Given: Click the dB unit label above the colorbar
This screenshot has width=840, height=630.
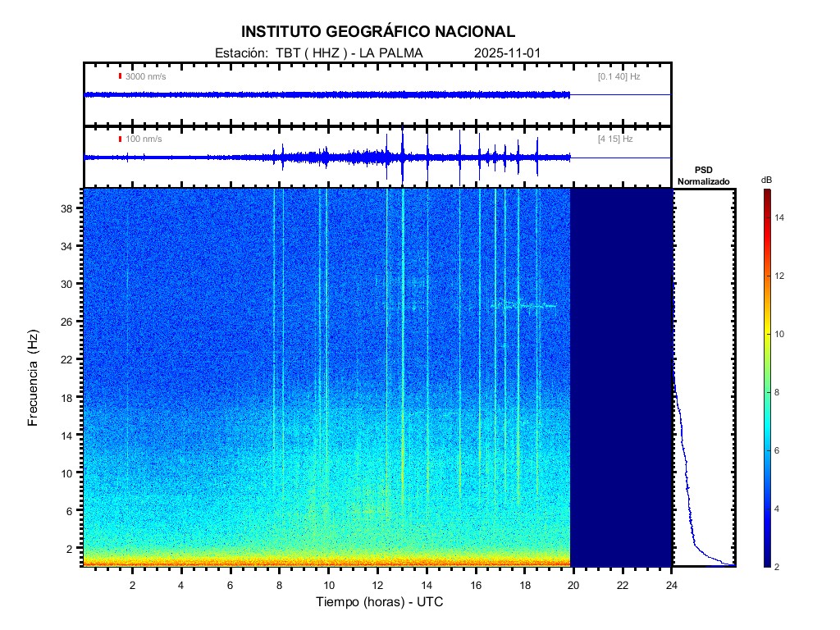Looking at the screenshot, I should point(765,179).
